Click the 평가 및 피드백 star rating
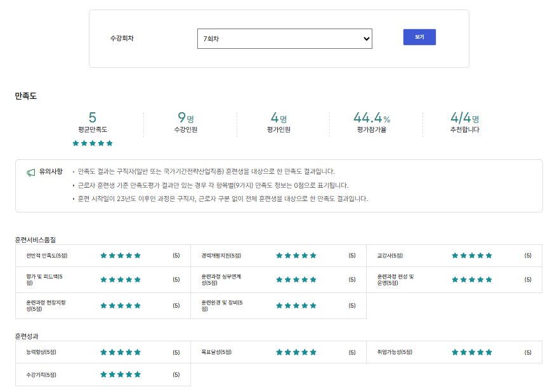 [121, 280]
